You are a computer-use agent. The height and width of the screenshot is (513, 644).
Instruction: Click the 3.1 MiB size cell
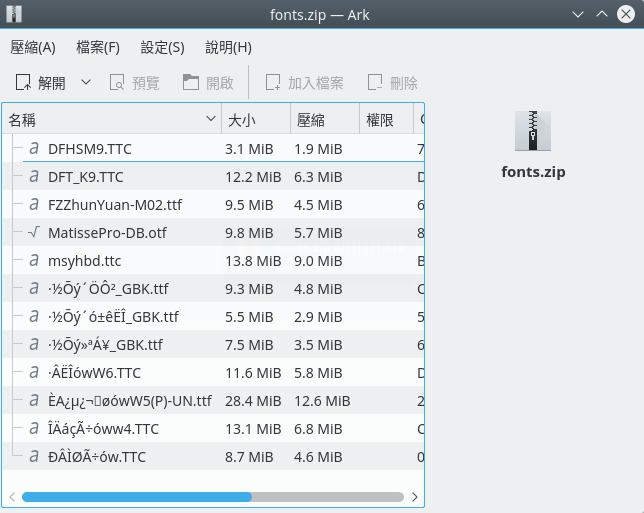click(x=249, y=149)
